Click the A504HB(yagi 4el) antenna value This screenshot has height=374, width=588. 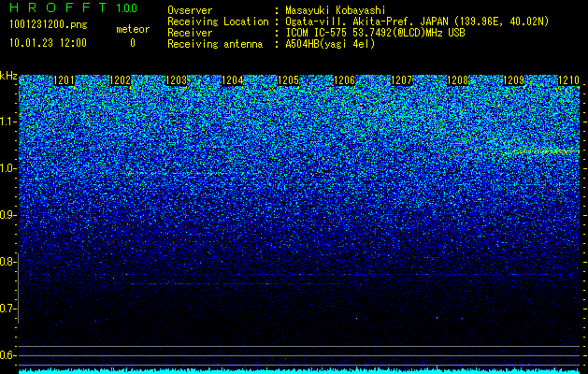tap(330, 44)
